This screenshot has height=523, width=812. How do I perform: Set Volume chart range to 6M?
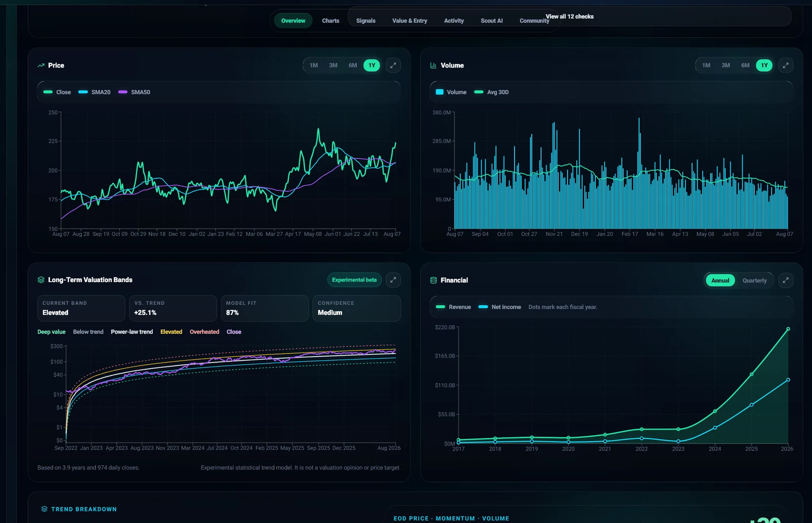coord(745,65)
